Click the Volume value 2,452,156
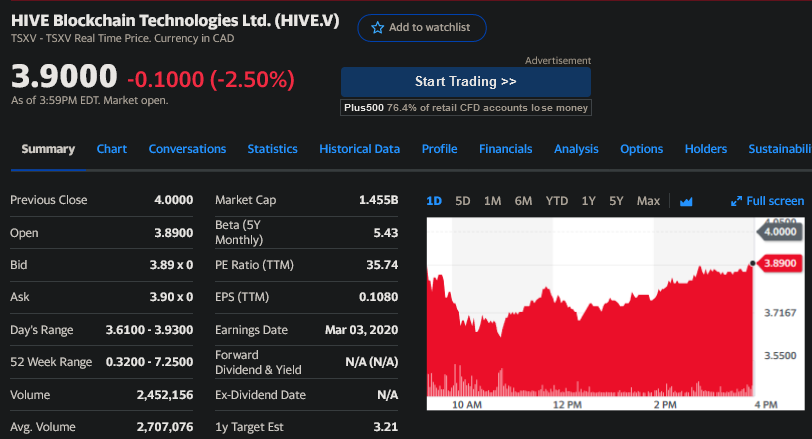812x439 pixels. [165, 395]
